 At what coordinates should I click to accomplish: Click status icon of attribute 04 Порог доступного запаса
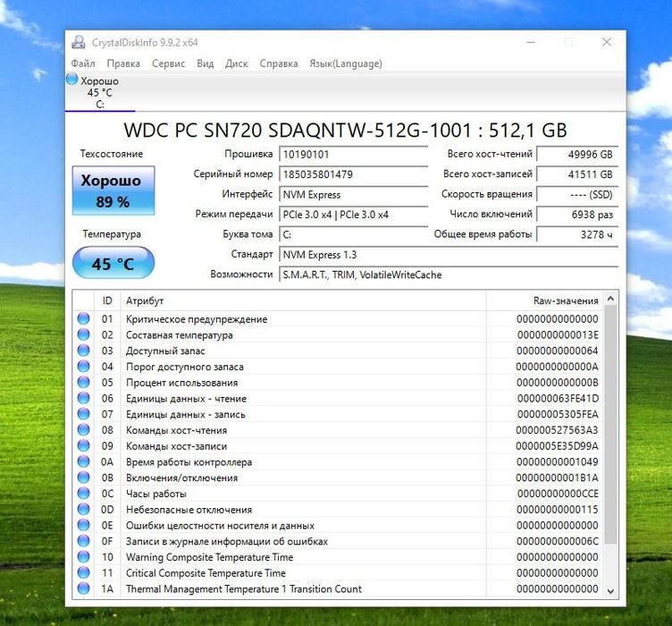pos(84,367)
